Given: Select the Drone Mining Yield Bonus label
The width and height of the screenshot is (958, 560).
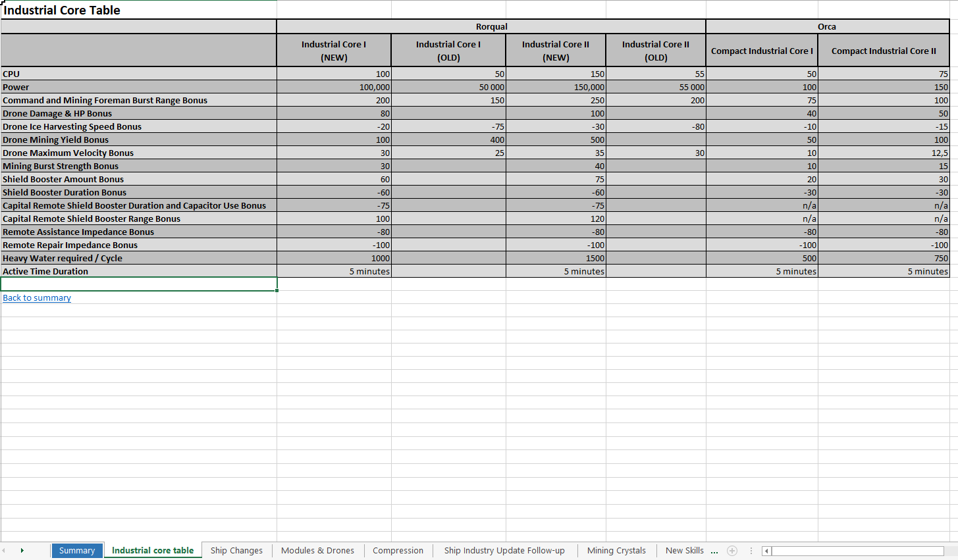Looking at the screenshot, I should click(138, 140).
